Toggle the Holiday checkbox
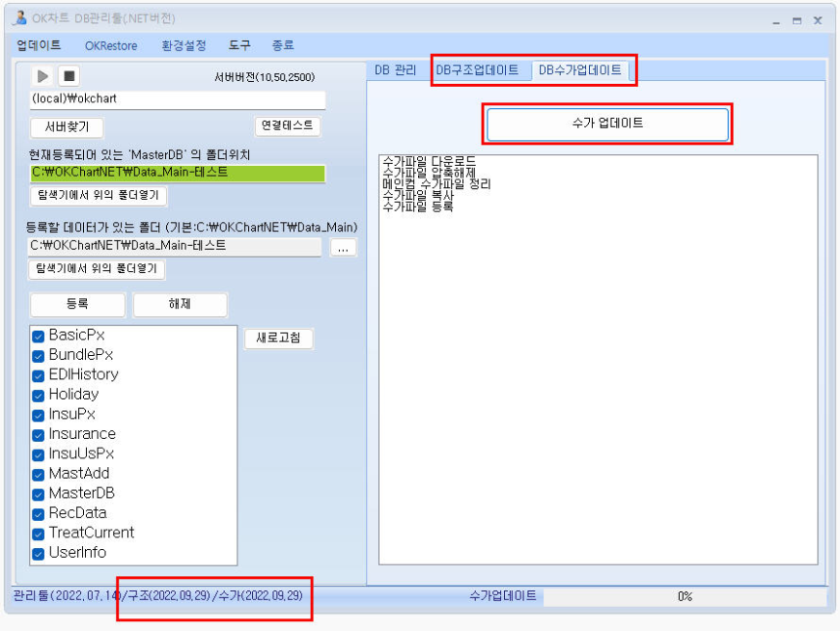840x631 pixels. (38, 396)
